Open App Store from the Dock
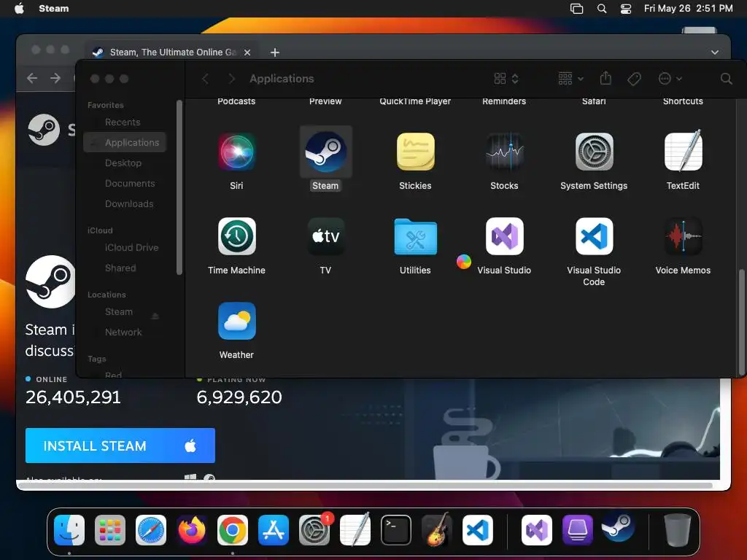Viewport: 747px width, 560px height. pos(274,529)
